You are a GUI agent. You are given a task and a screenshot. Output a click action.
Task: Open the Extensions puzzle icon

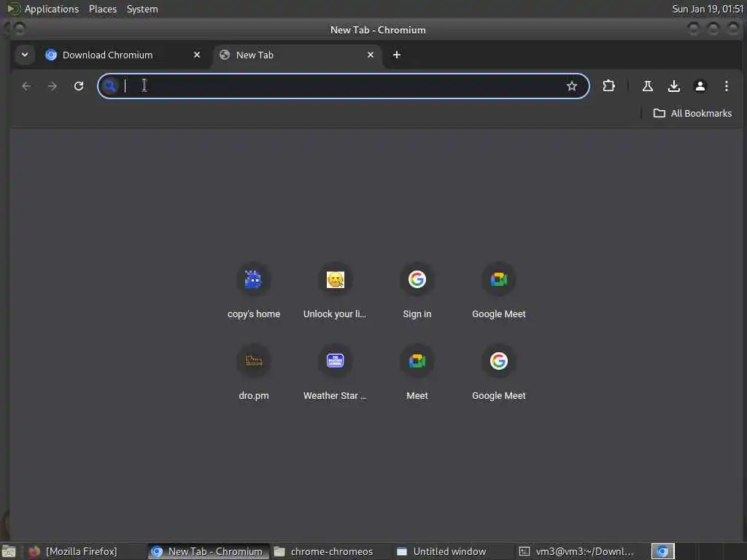(x=608, y=86)
